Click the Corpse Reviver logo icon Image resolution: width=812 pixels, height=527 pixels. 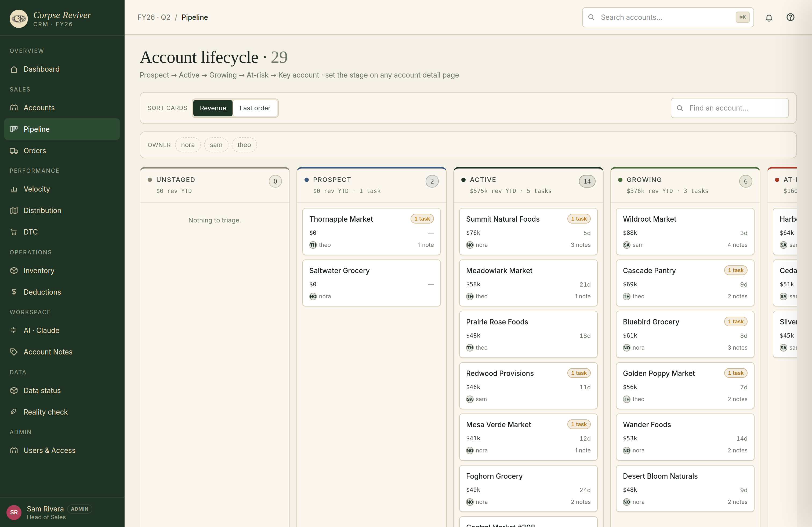click(x=19, y=19)
